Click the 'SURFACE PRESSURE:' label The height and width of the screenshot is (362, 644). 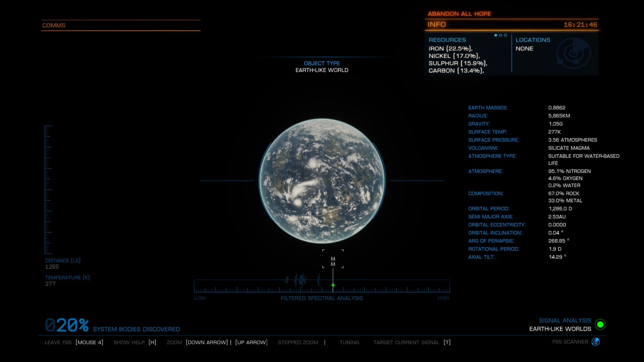tap(493, 140)
